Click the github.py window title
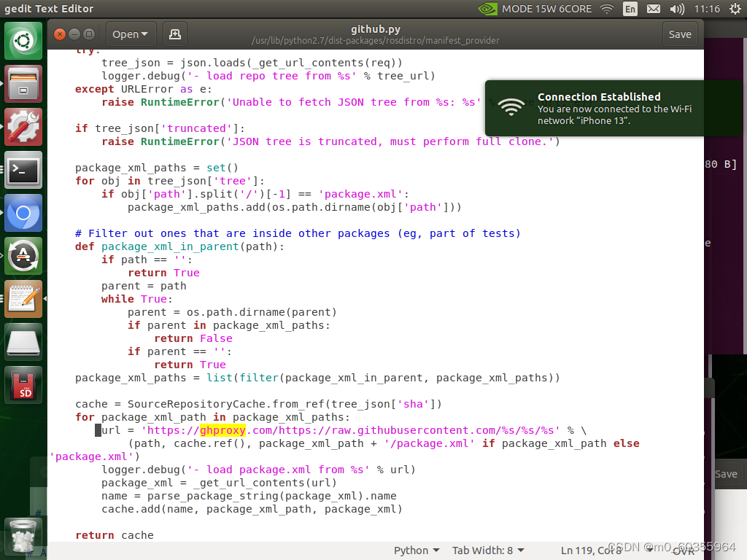Viewport: 747px width, 560px height. (x=376, y=29)
